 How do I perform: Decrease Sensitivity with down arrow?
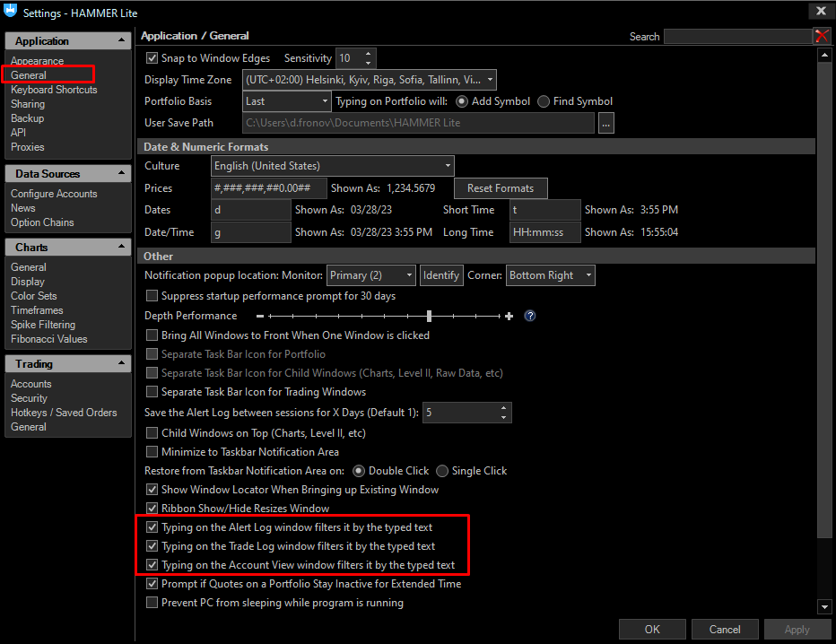click(368, 64)
